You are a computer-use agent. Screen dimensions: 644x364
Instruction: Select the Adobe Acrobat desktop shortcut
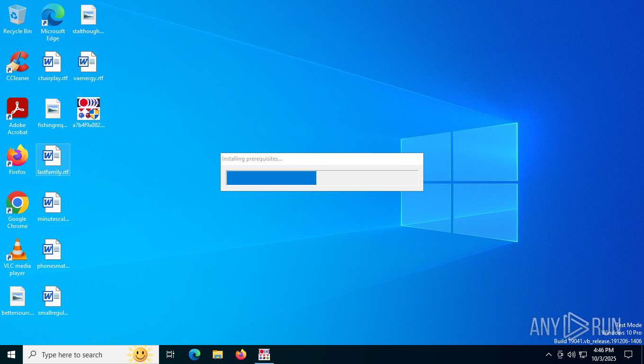(x=18, y=117)
